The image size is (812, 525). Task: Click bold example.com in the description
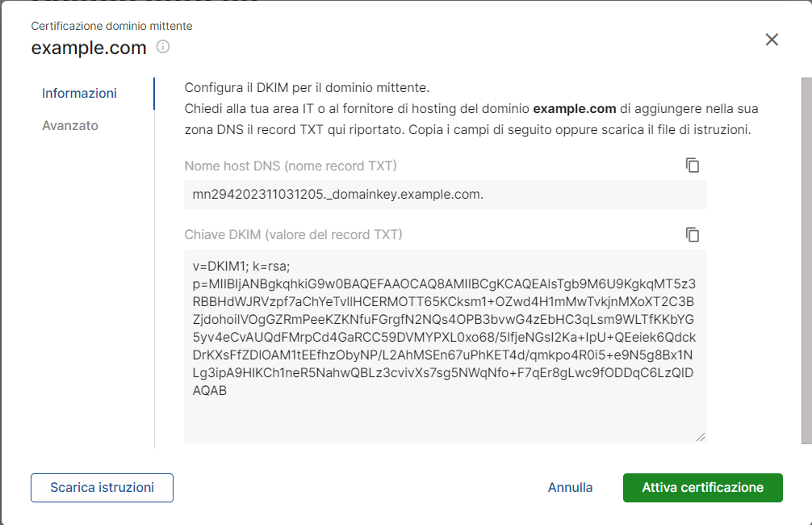(x=575, y=108)
